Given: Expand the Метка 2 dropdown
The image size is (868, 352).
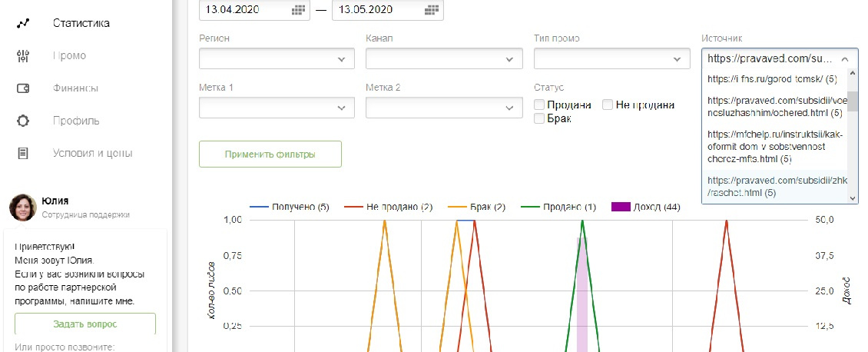Looking at the screenshot, I should [444, 108].
